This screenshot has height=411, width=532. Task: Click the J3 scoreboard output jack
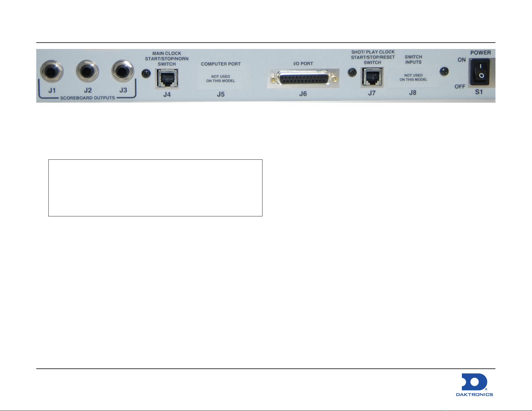pyautogui.click(x=123, y=71)
